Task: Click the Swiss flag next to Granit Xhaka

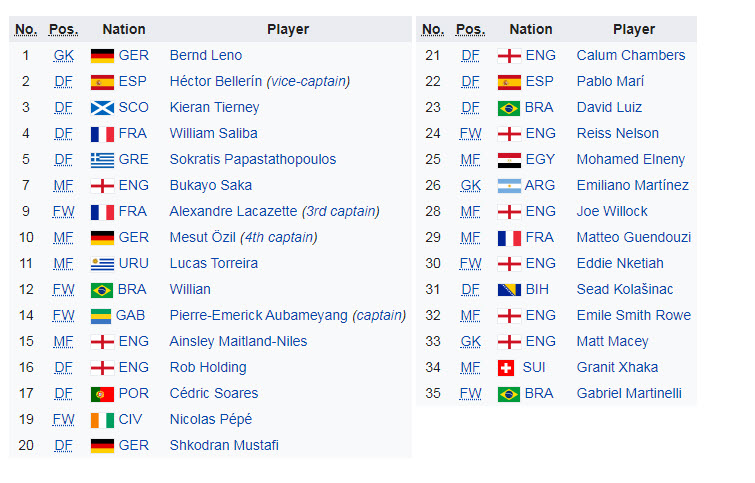Action: (508, 368)
